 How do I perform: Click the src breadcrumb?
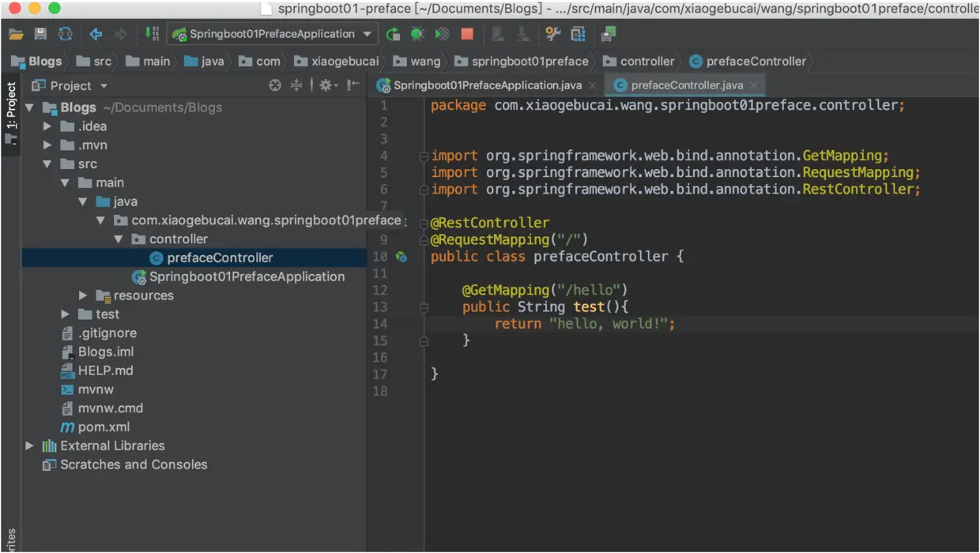(x=94, y=62)
